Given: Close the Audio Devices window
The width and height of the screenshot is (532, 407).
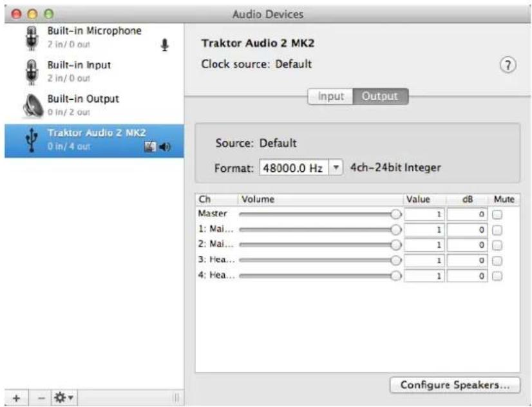Looking at the screenshot, I should tap(16, 14).
